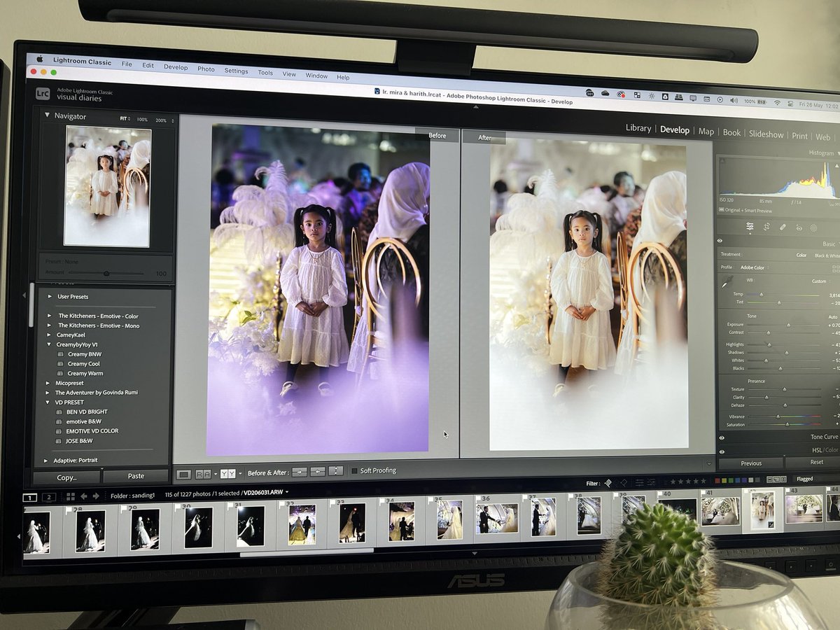Filter by flagged status flag icon

(x=608, y=483)
